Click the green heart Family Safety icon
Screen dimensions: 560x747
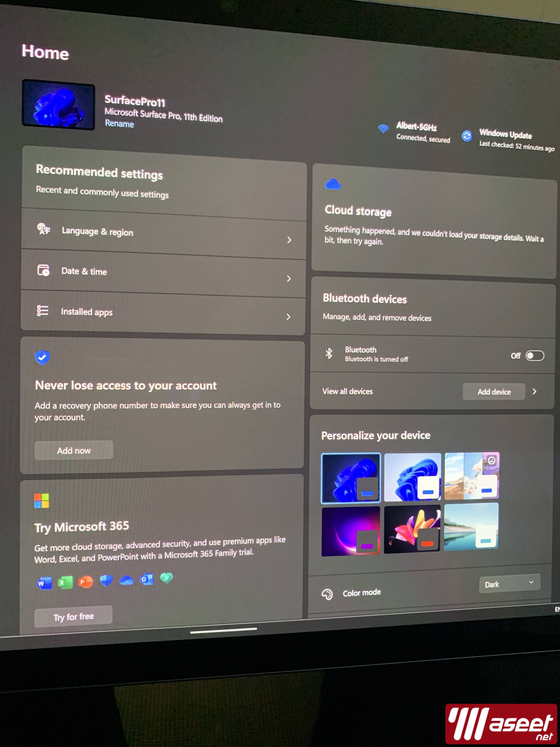point(166,578)
